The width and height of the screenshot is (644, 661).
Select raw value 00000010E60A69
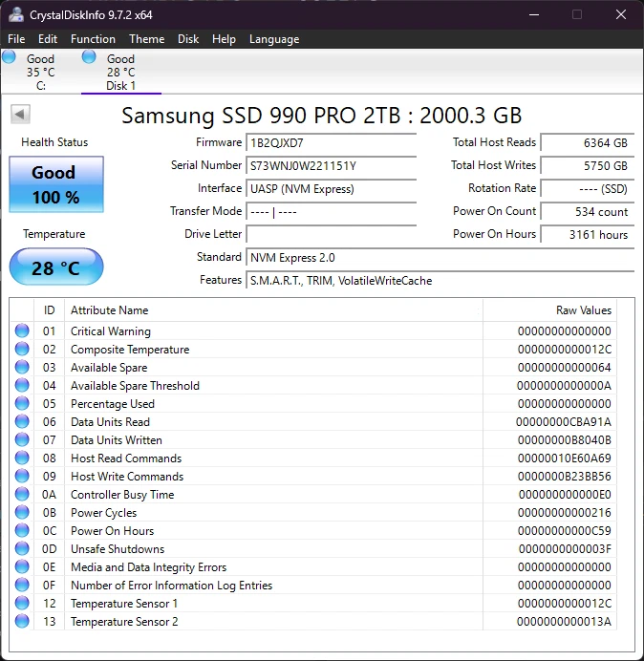pos(565,458)
